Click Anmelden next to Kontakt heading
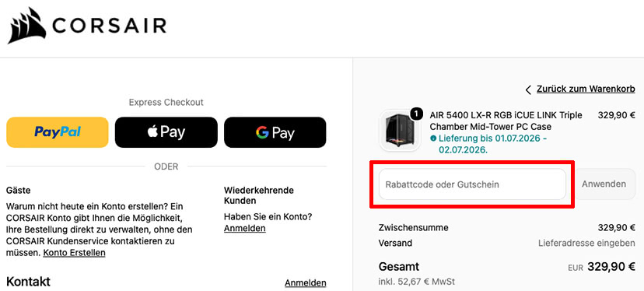This screenshot has height=291, width=644. (306, 282)
